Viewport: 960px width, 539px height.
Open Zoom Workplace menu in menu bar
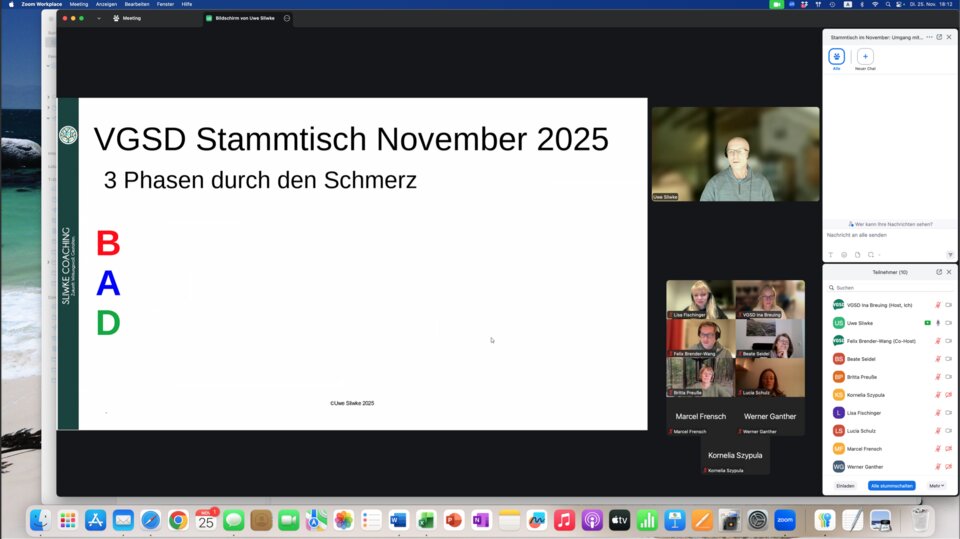42,4
